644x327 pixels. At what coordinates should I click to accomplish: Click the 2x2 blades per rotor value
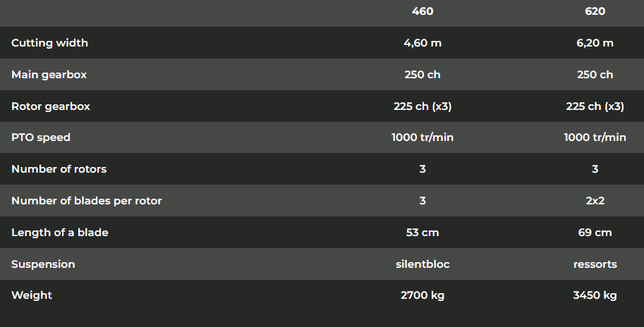(595, 201)
